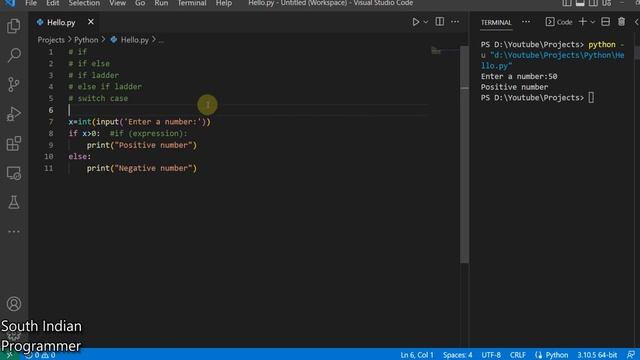This screenshot has height=360, width=640.
Task: Click Ln 6, Col 1 status entry
Action: coord(417,355)
